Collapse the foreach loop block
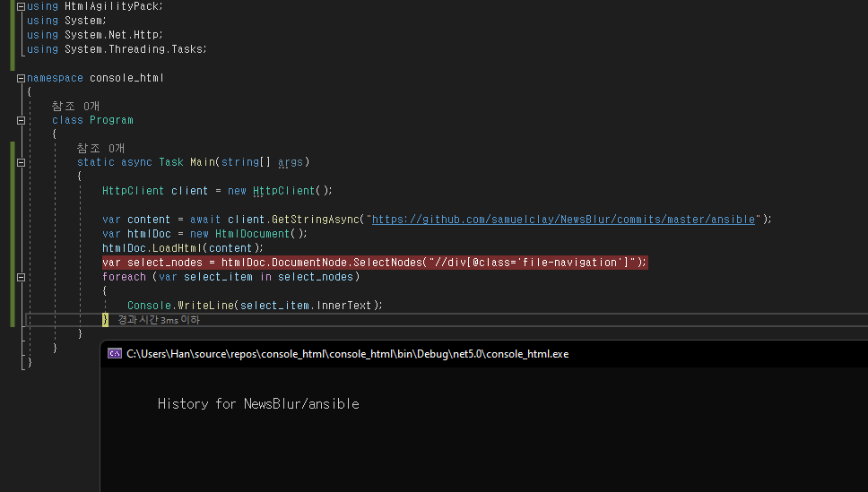 (21, 277)
